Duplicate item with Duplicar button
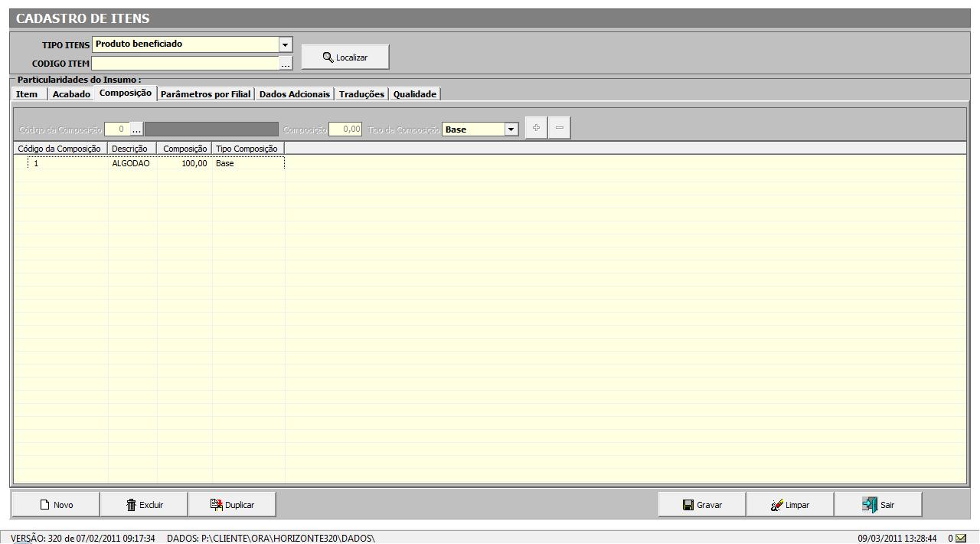This screenshot has width=980, height=544. (x=232, y=505)
